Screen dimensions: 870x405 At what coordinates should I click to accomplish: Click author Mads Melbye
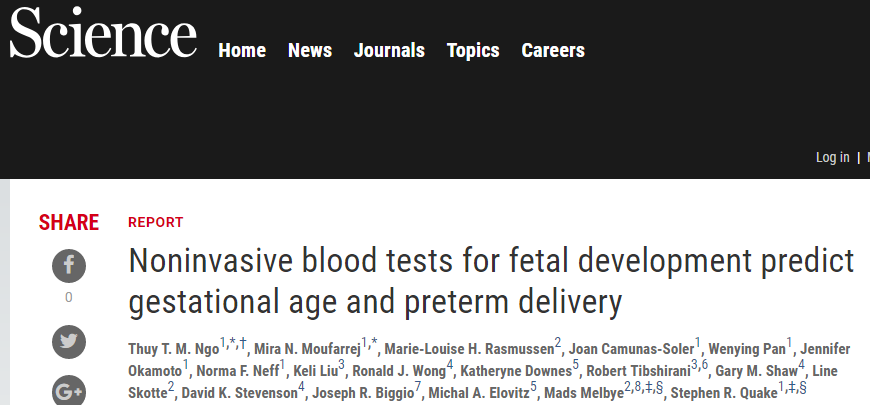[x=584, y=393]
